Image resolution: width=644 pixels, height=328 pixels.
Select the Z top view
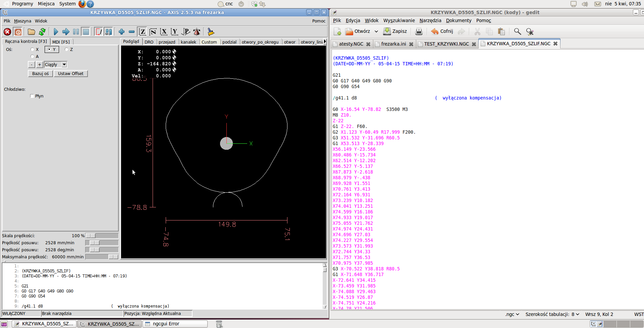tap(142, 32)
